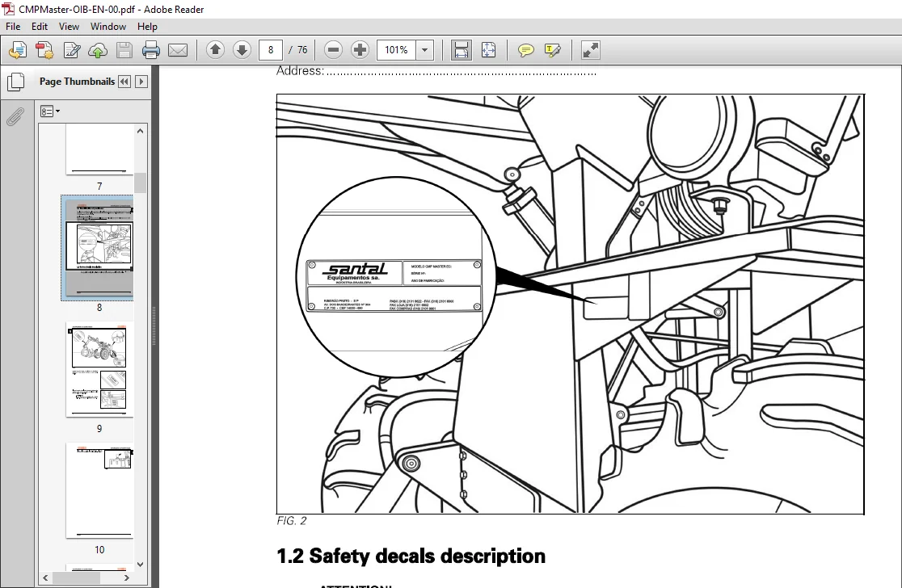The image size is (902, 588).
Task: Select page 7 thumbnail
Action: pyautogui.click(x=99, y=149)
